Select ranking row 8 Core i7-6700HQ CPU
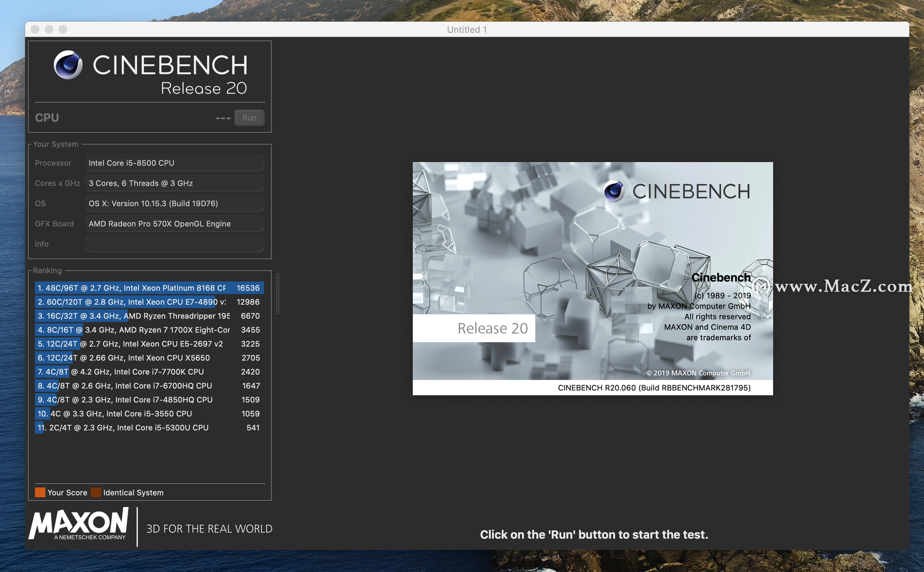Viewport: 924px width, 572px height. (149, 385)
